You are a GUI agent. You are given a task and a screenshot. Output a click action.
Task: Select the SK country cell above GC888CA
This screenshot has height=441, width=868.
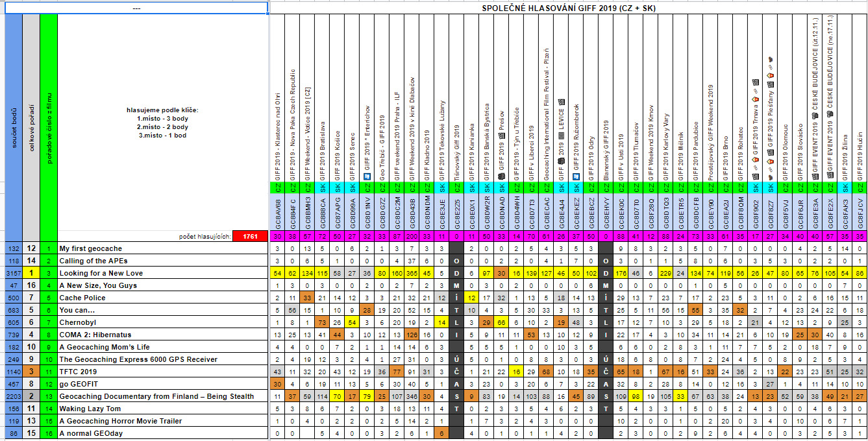point(323,187)
